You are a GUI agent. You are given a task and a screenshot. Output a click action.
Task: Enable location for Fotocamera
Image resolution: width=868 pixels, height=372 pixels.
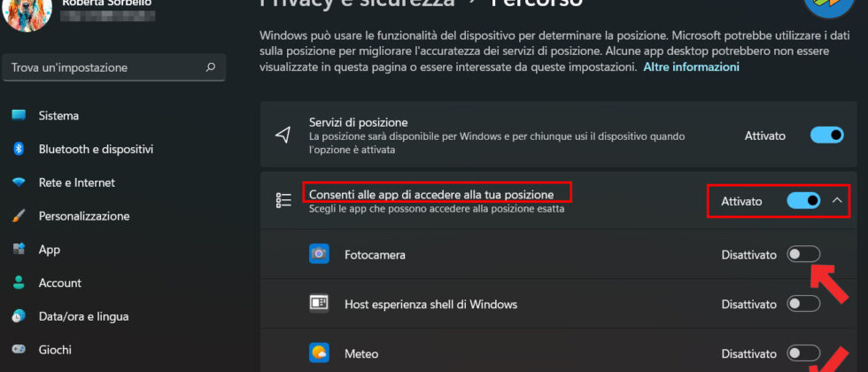(x=803, y=254)
